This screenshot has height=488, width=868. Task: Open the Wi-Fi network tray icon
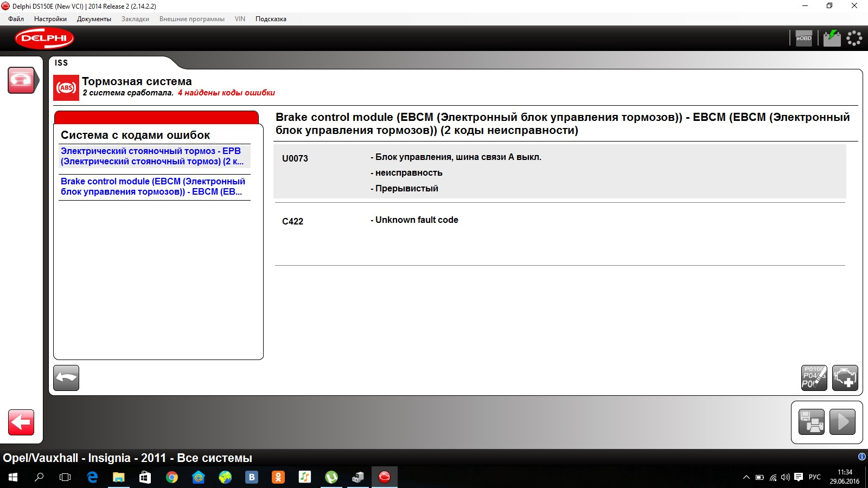(773, 477)
